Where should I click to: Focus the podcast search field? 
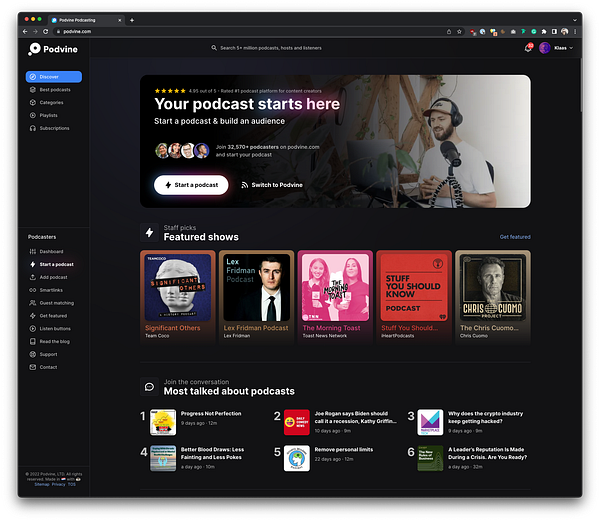coord(271,48)
